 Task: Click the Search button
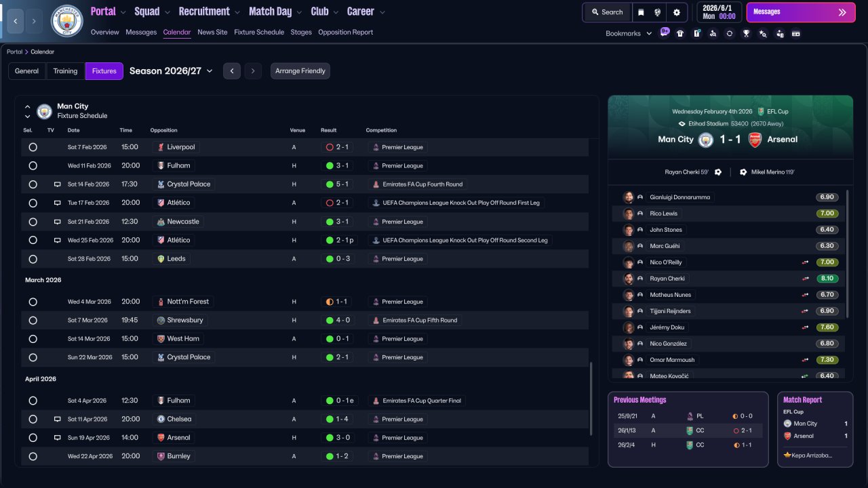point(607,12)
